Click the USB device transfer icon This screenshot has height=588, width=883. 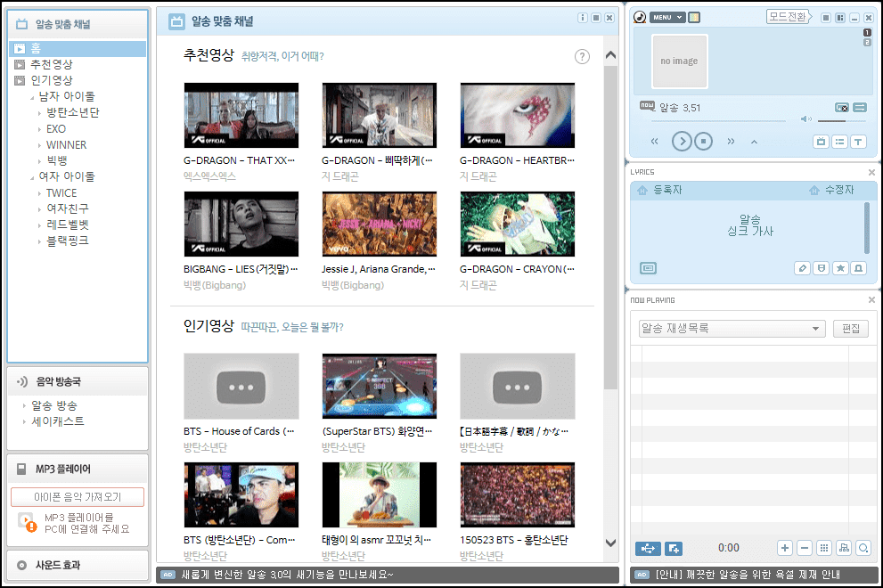pos(648,548)
